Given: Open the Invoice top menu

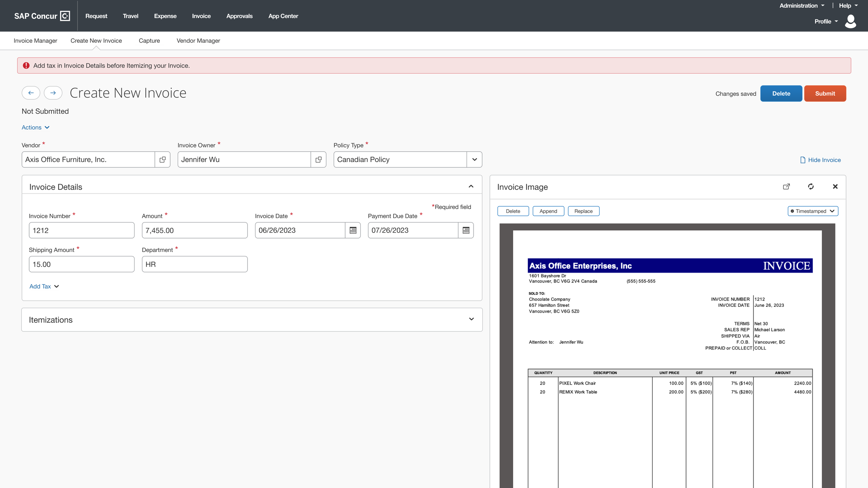Looking at the screenshot, I should pos(201,16).
